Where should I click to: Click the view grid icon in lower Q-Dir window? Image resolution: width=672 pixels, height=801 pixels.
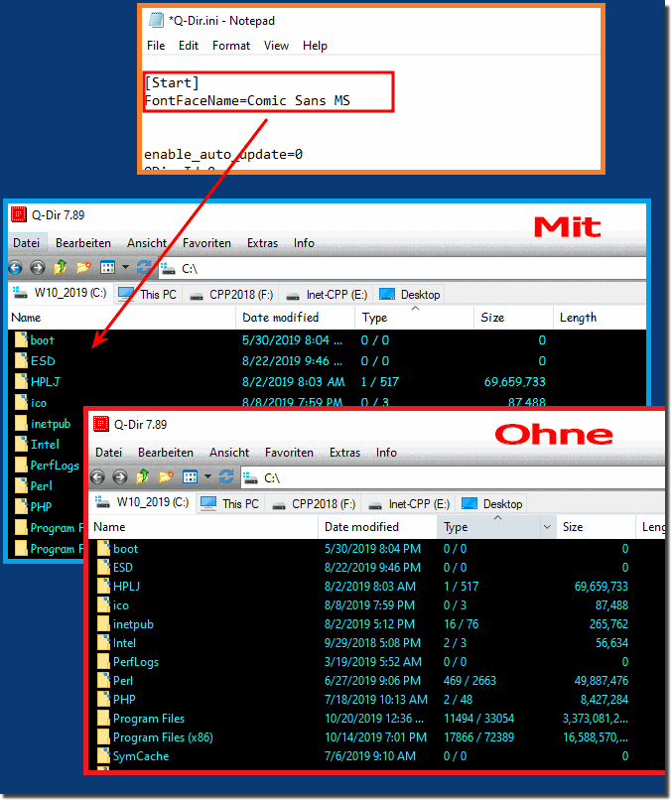tap(191, 477)
